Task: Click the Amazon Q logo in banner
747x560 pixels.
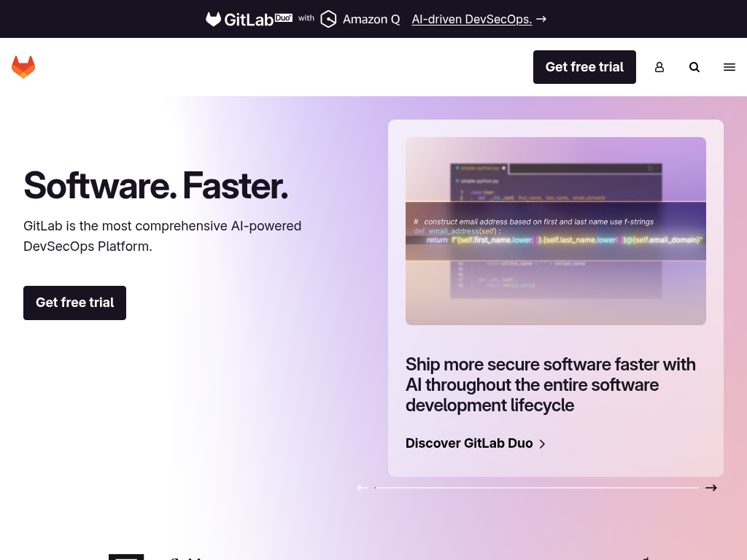Action: 360,19
